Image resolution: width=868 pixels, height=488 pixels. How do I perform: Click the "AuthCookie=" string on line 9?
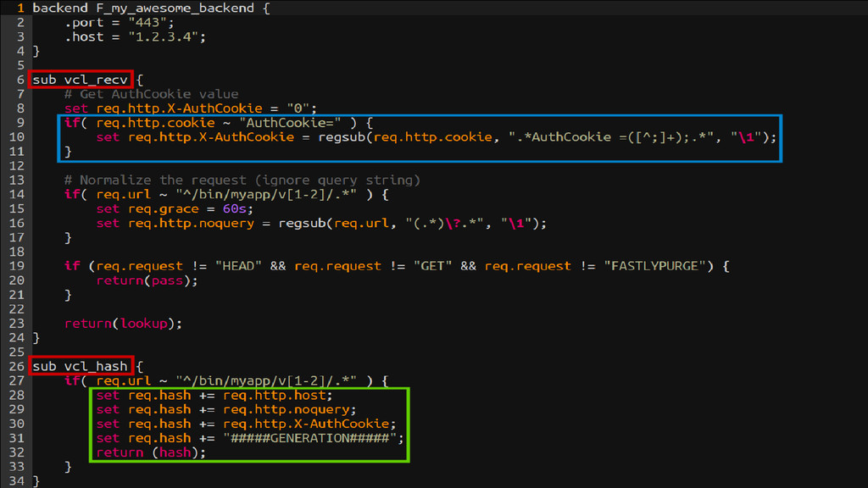pos(290,123)
